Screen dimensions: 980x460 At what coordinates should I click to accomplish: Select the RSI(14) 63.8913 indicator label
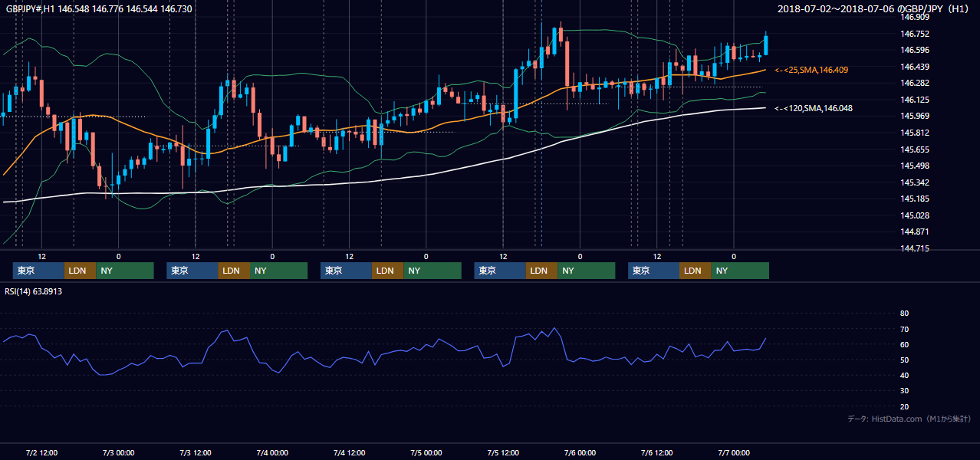[x=34, y=291]
